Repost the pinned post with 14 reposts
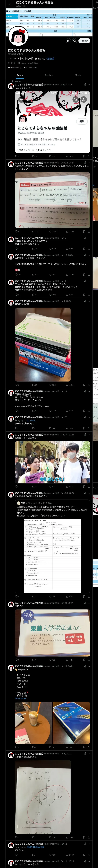98x868 pixels. coord(34,156)
